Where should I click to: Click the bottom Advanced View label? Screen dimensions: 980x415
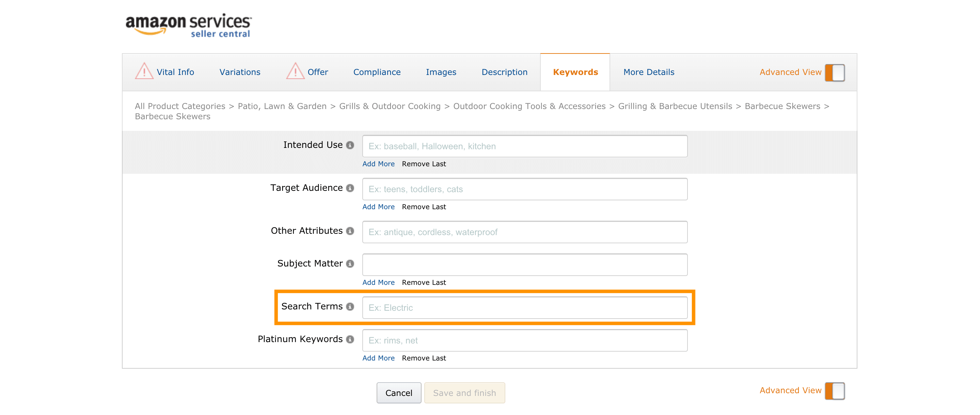(790, 390)
